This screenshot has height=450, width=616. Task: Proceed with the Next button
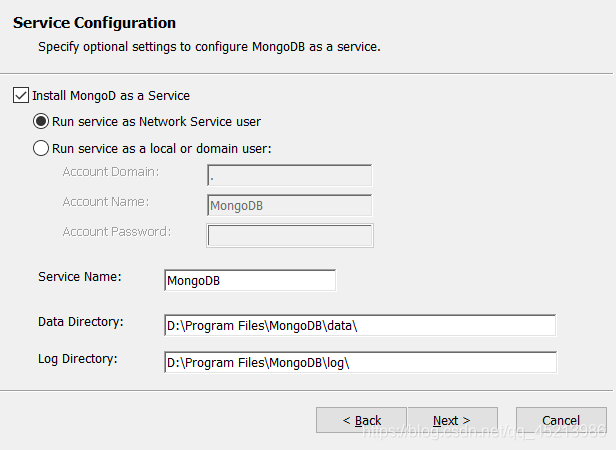[453, 420]
